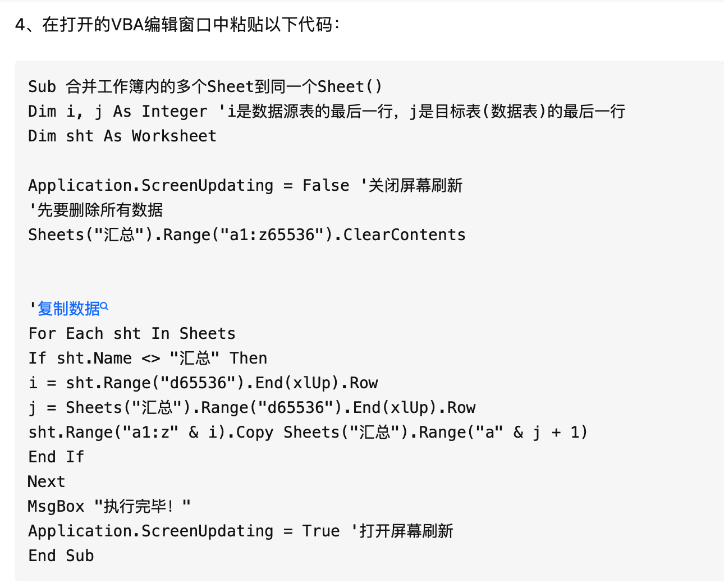724x588 pixels.
Task: Click the If sht.Name <> "汇总" Then line
Action: (148, 359)
